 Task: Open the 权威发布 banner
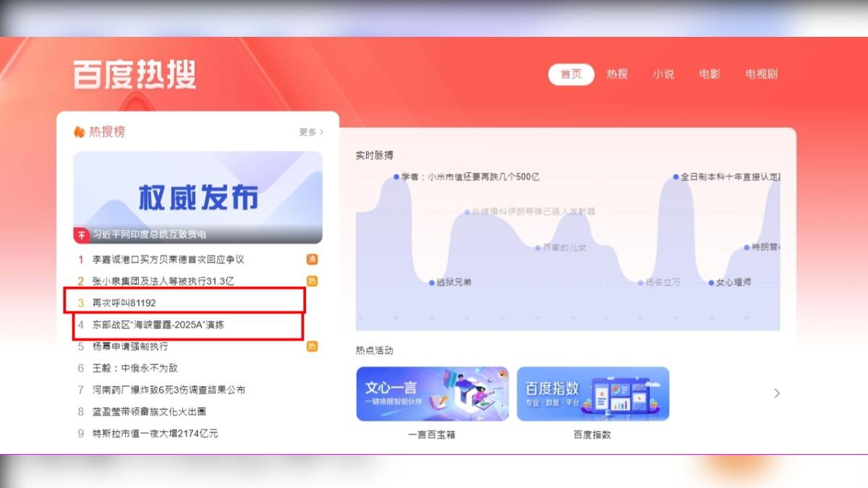[198, 197]
